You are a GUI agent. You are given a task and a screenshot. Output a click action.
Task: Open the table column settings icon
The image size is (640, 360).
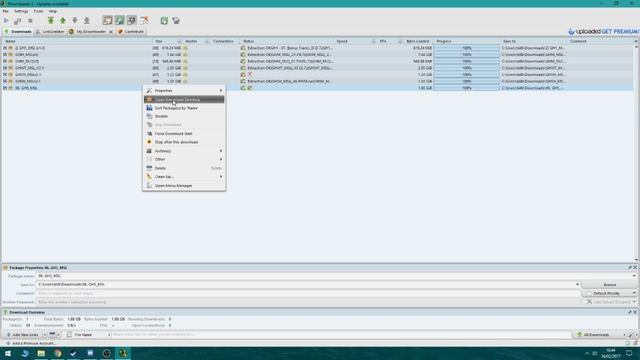pos(636,41)
